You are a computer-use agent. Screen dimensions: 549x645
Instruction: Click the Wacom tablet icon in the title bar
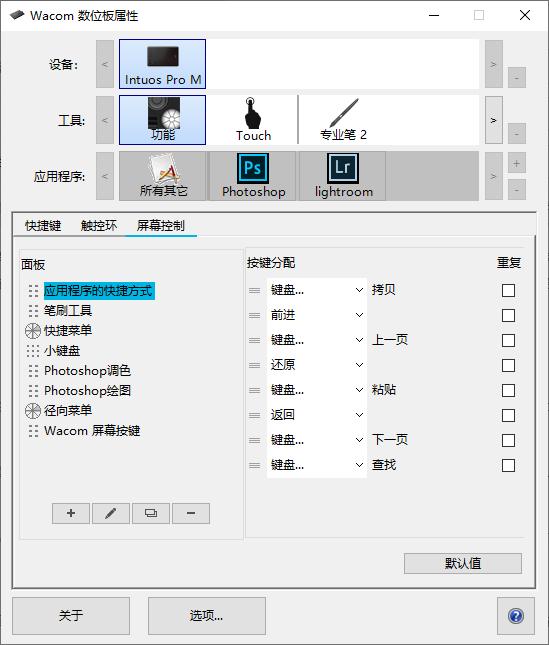pos(17,16)
